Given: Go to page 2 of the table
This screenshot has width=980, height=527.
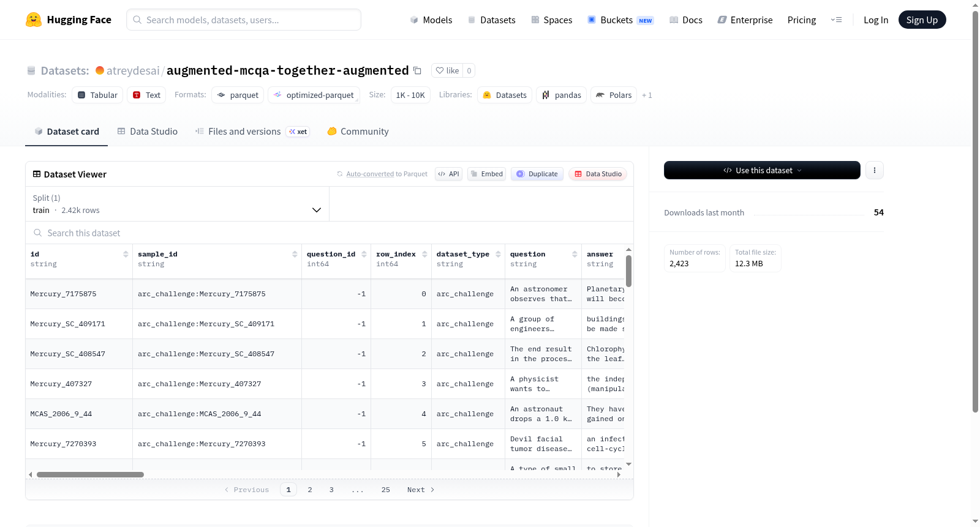Looking at the screenshot, I should (x=310, y=490).
